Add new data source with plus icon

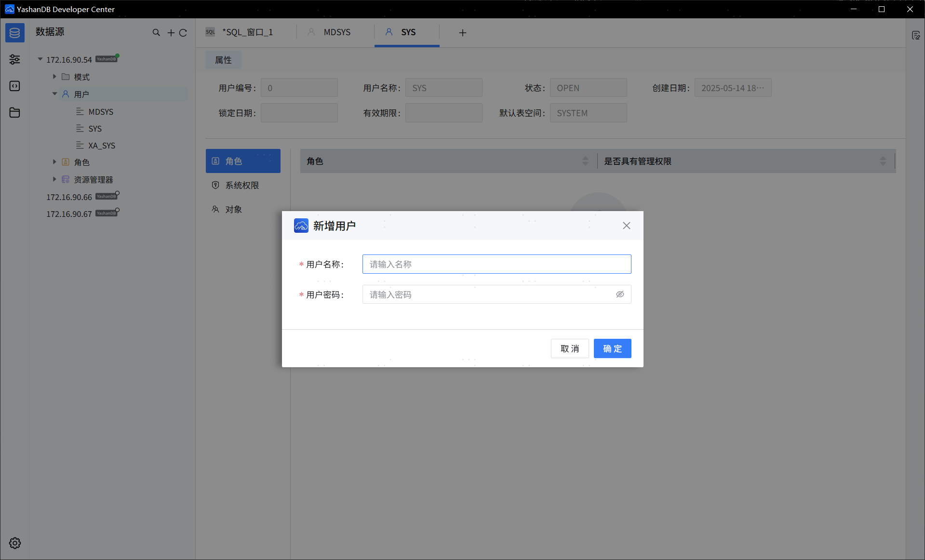(171, 33)
